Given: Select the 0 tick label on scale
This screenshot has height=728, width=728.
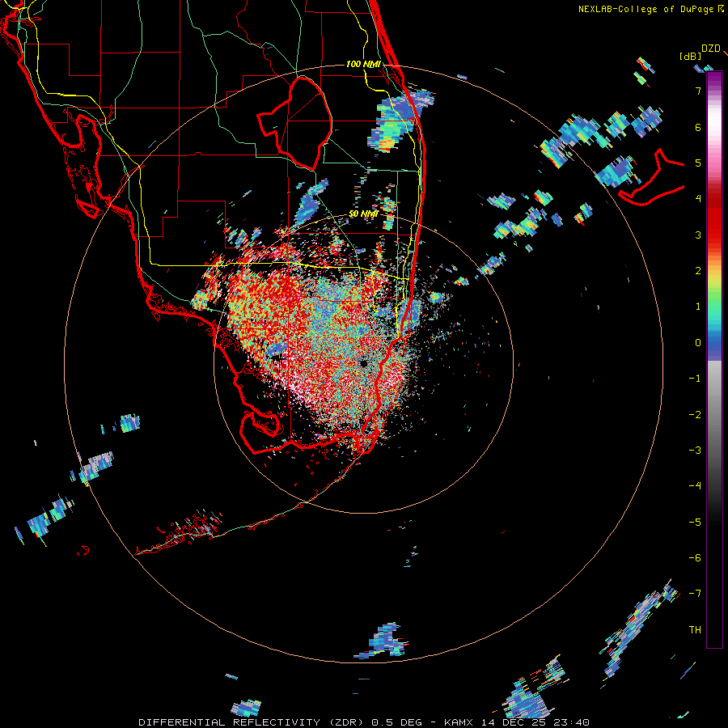Looking at the screenshot, I should (x=698, y=343).
